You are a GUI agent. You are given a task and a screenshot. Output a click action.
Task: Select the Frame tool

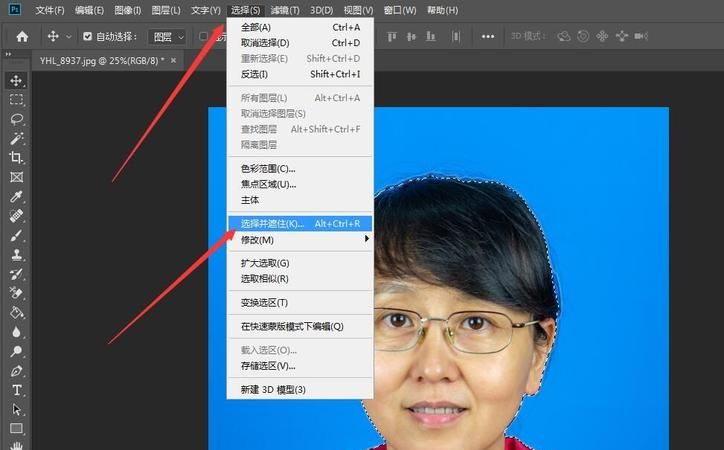click(16, 177)
